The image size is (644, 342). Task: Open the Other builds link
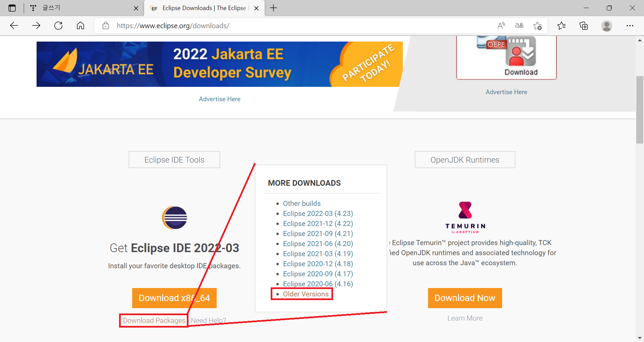pyautogui.click(x=302, y=204)
